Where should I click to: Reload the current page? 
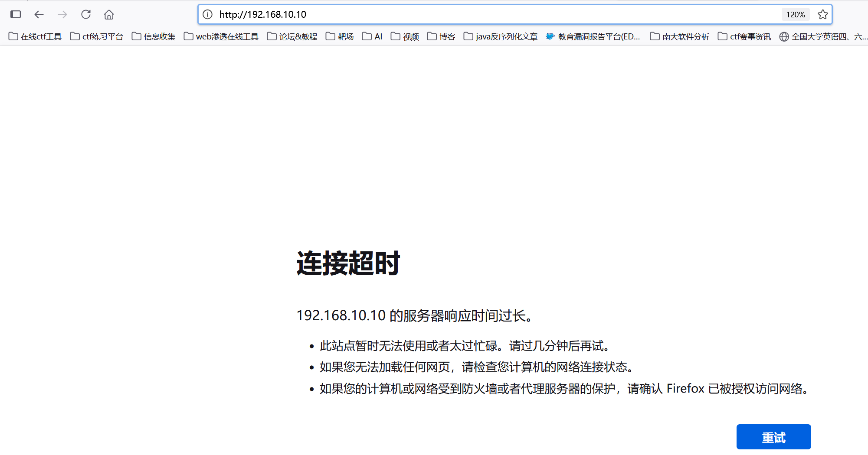click(86, 14)
